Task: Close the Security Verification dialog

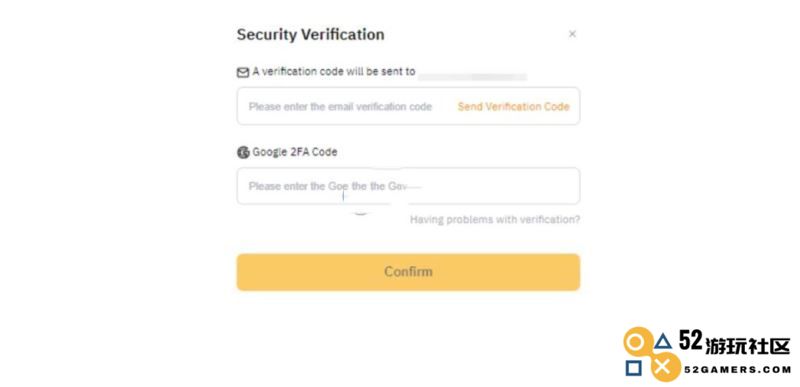Action: pyautogui.click(x=572, y=34)
